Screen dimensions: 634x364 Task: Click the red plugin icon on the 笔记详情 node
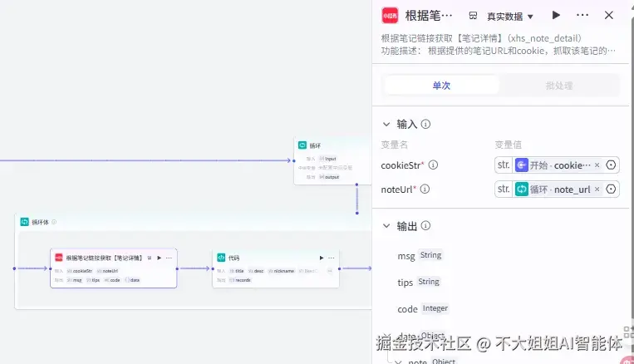pos(59,258)
